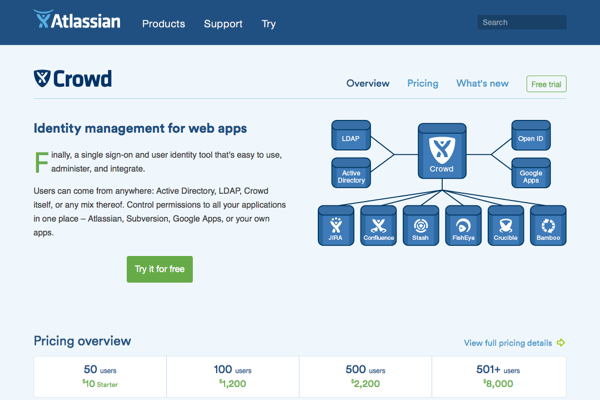Click the central Crowd server icon
The width and height of the screenshot is (600, 400).
click(442, 151)
